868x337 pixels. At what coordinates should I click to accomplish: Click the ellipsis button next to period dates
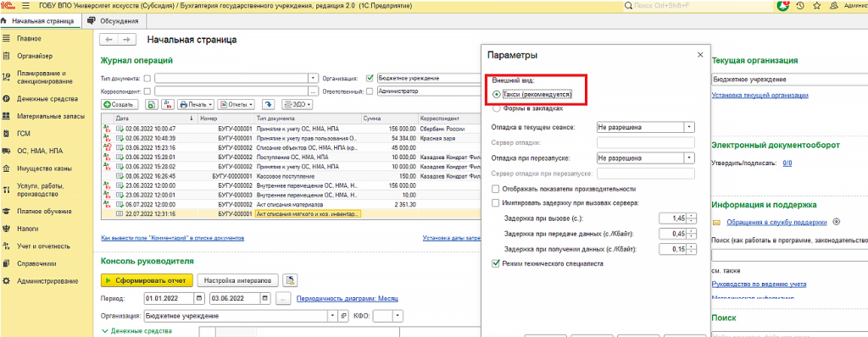[283, 298]
